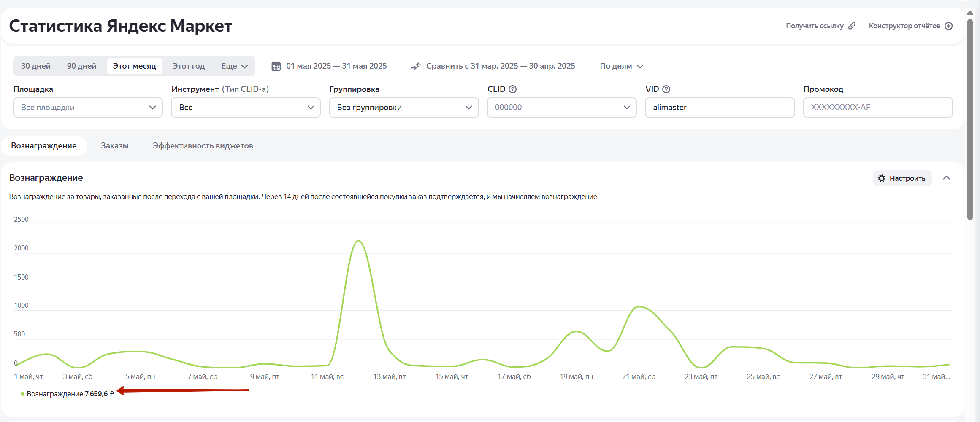Open the Инструмент dropdown showing Все
This screenshot has width=980, height=422.
pyautogui.click(x=246, y=108)
